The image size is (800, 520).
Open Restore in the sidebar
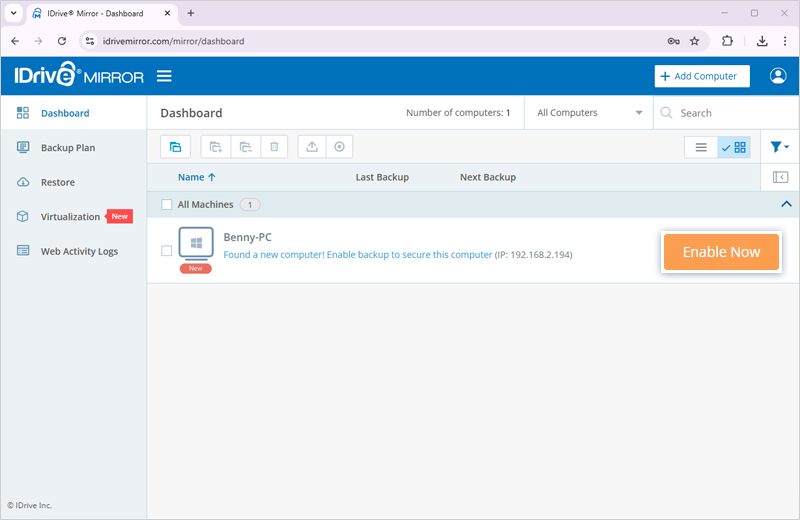point(58,183)
